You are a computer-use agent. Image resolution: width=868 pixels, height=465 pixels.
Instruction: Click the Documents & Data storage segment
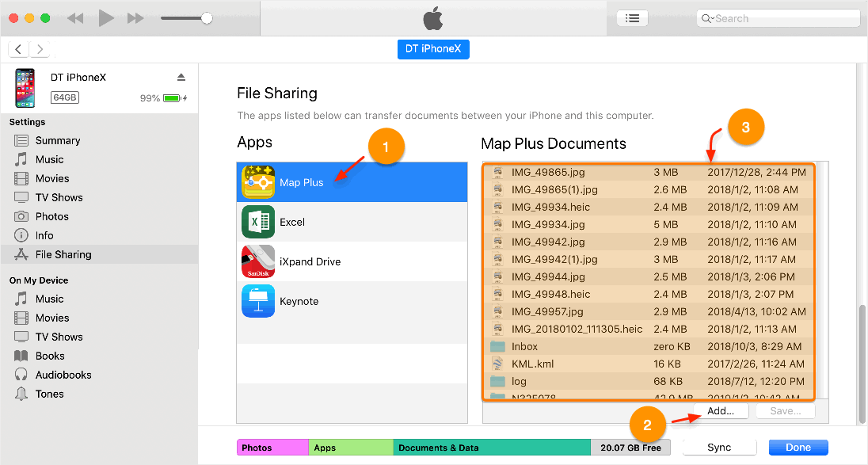[492, 448]
